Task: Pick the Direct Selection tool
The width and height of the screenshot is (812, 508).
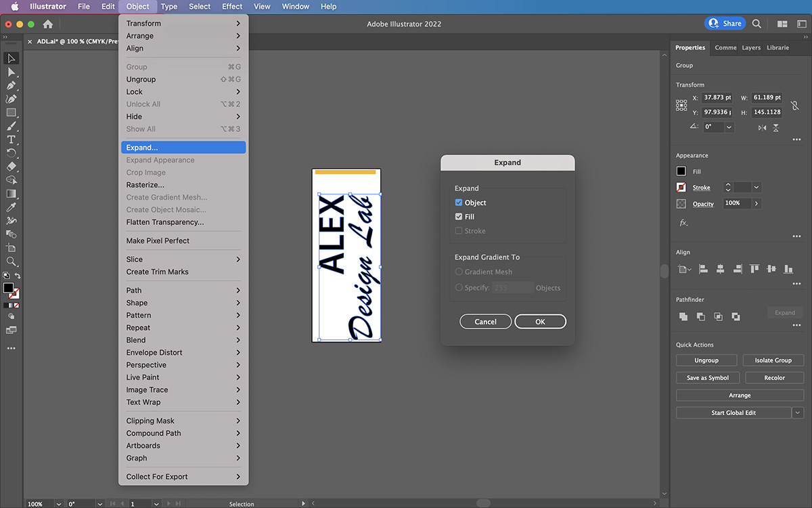Action: pos(12,72)
